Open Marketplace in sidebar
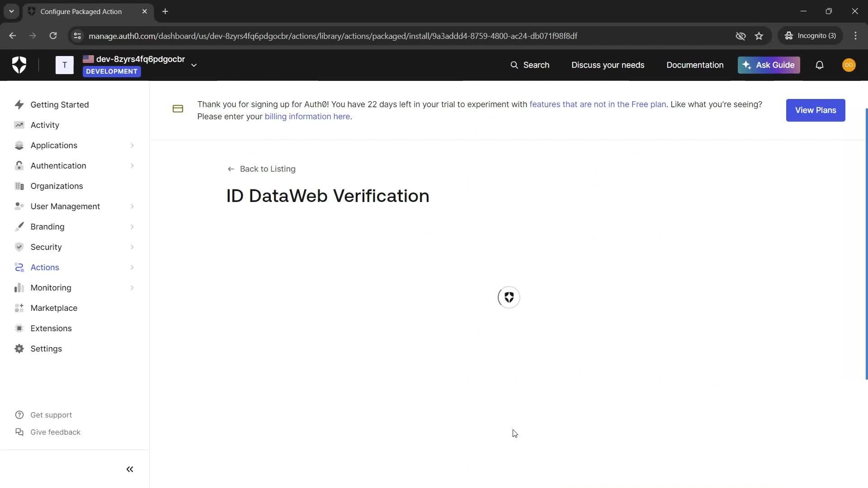 (x=54, y=308)
